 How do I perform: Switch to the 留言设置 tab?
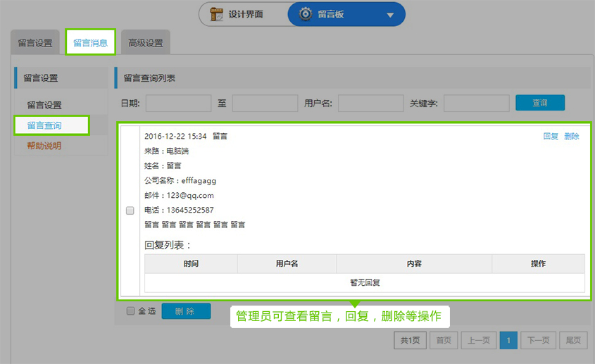[x=35, y=43]
